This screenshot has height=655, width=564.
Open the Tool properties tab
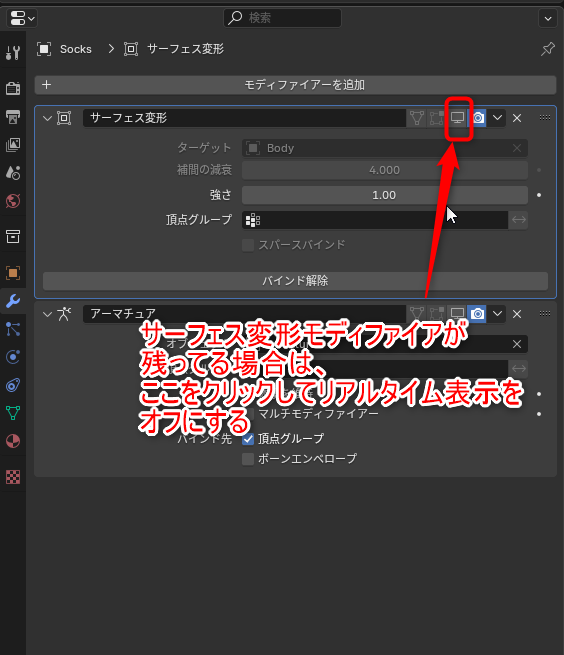coord(13,53)
